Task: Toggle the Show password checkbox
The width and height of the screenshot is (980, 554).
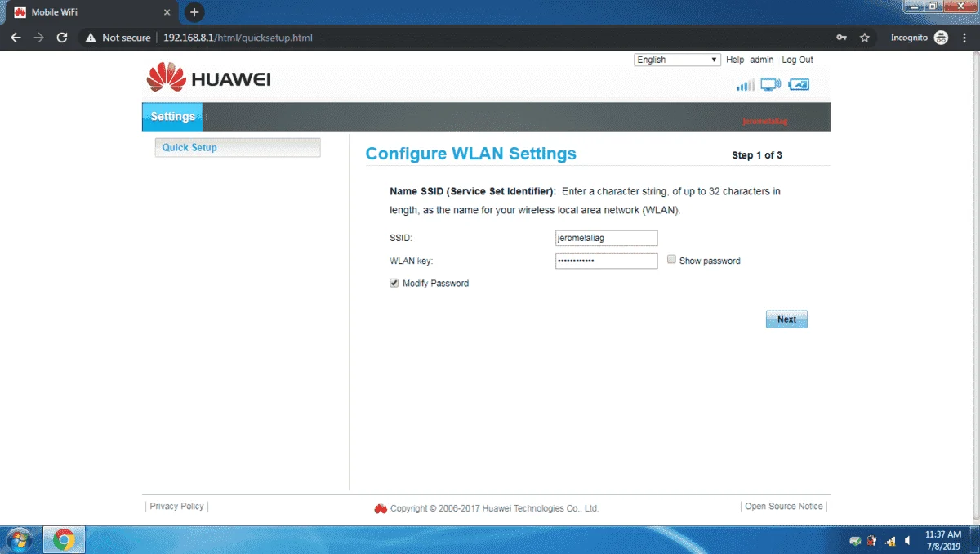Action: tap(671, 259)
